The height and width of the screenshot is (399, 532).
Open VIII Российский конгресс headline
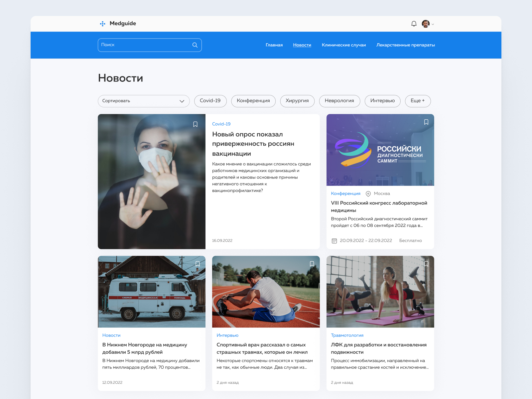tap(379, 206)
